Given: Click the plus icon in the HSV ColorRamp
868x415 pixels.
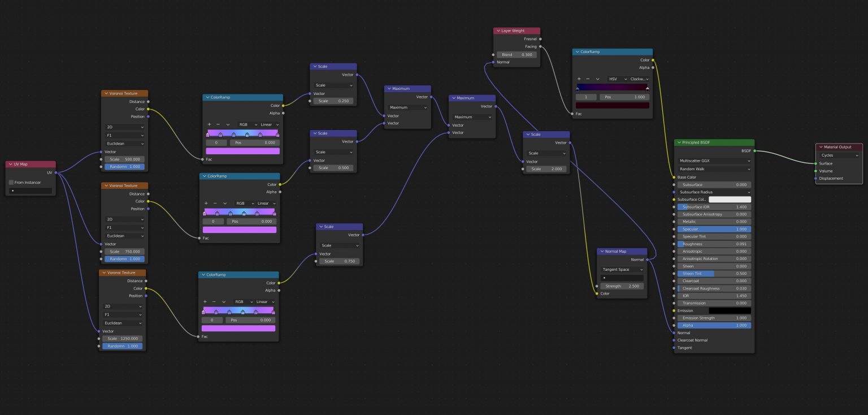Looking at the screenshot, I should [579, 79].
